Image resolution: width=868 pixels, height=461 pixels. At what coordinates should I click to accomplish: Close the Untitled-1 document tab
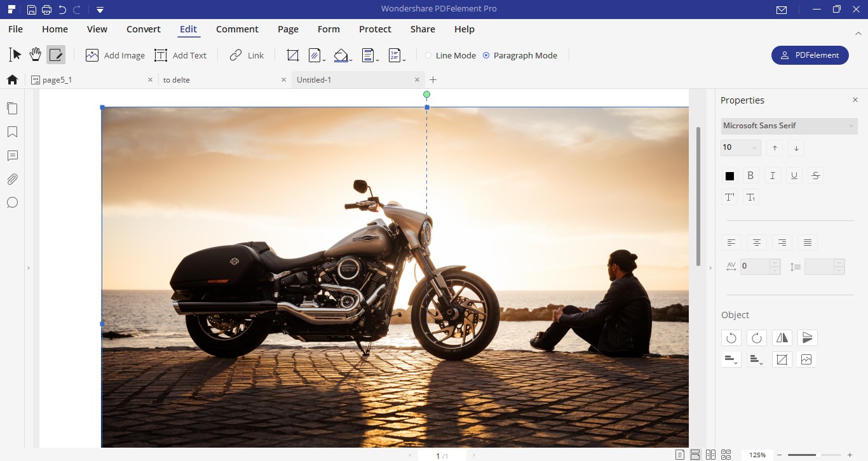coord(417,80)
